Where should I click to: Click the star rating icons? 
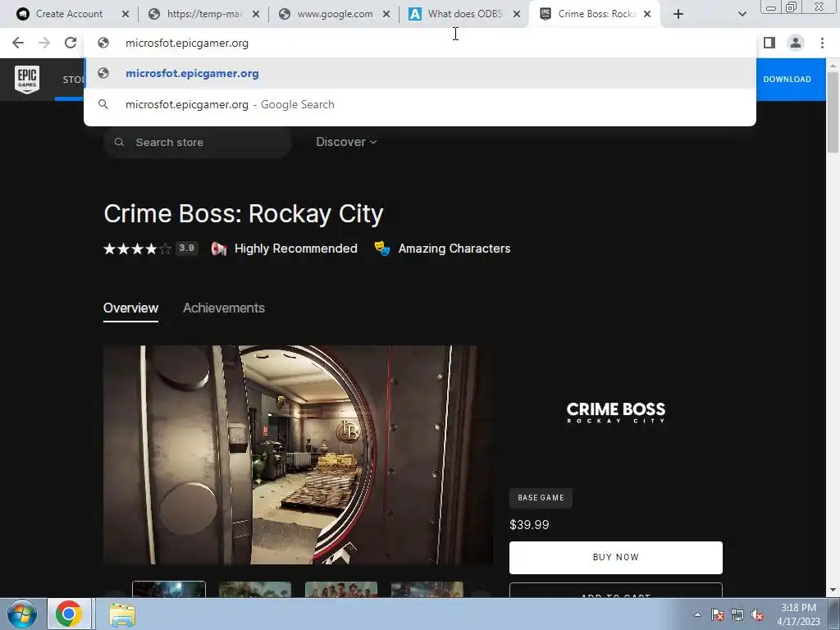click(x=137, y=249)
